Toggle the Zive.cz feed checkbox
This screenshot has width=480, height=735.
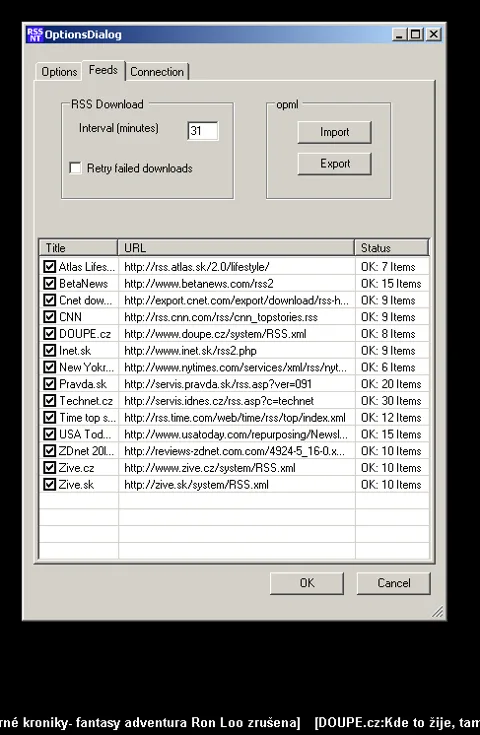(50, 468)
